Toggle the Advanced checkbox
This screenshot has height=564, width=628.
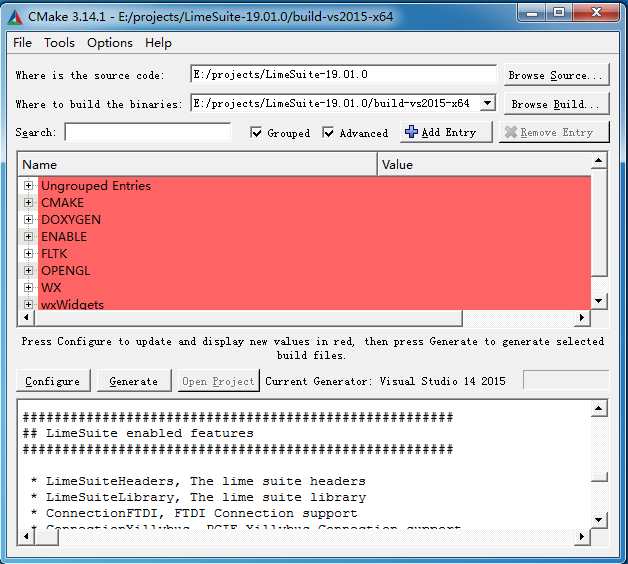click(x=328, y=133)
